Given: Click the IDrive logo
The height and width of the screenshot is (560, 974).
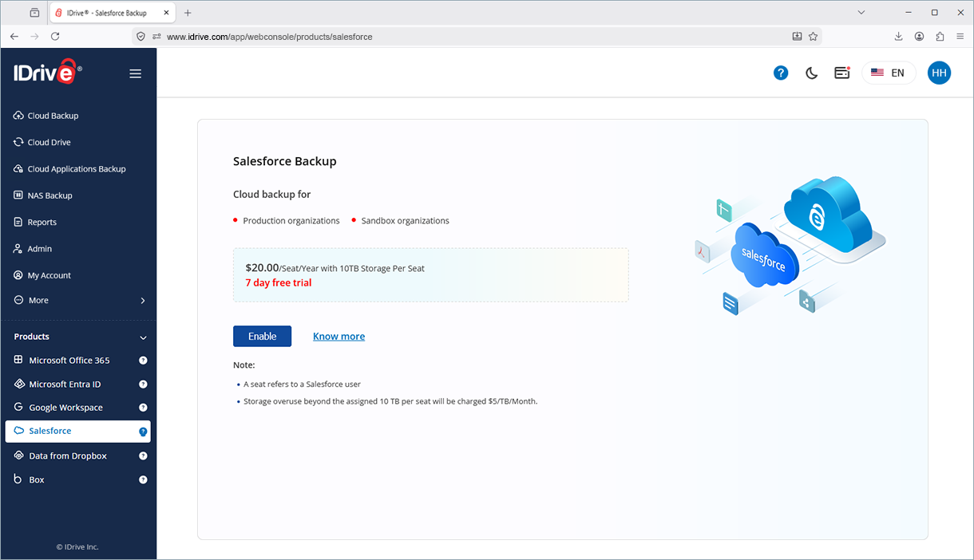Looking at the screenshot, I should point(47,72).
